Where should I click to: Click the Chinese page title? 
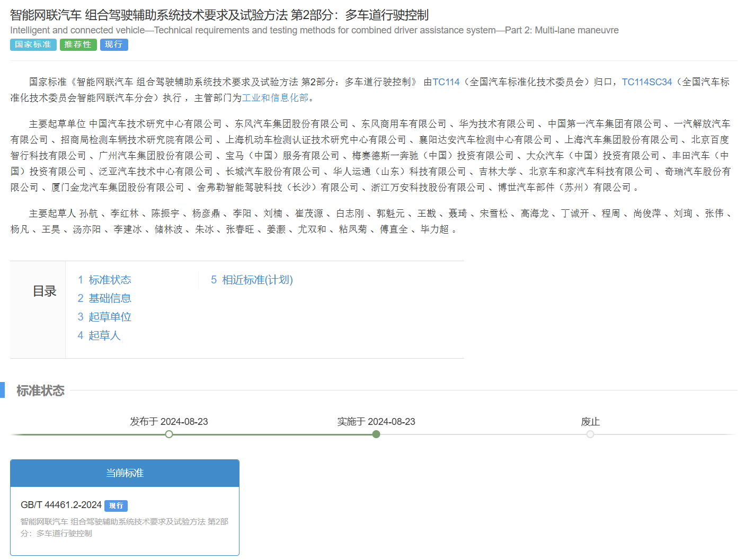(x=219, y=15)
